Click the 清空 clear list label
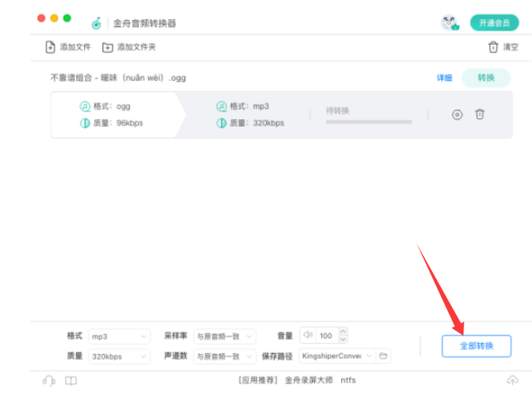The image size is (532, 401). click(511, 47)
